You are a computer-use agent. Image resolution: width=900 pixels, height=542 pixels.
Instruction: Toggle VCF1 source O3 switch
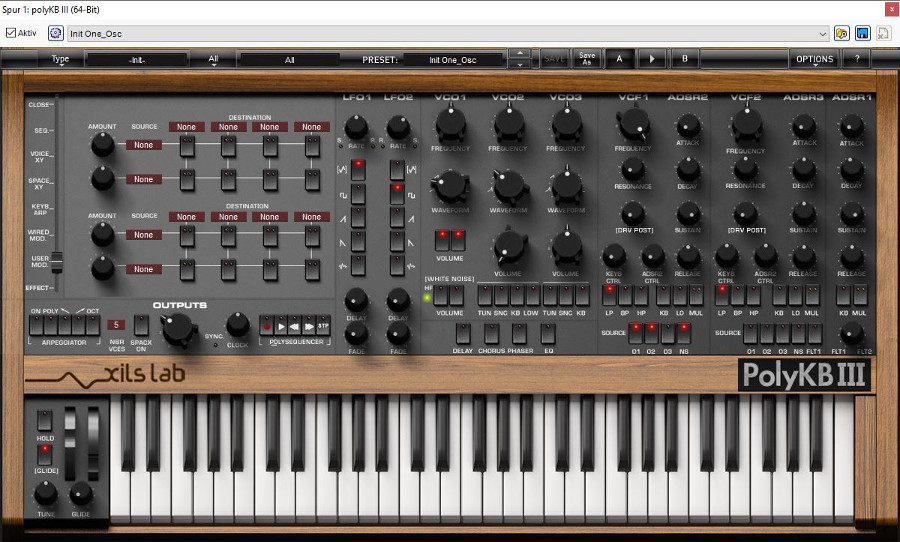coord(668,334)
